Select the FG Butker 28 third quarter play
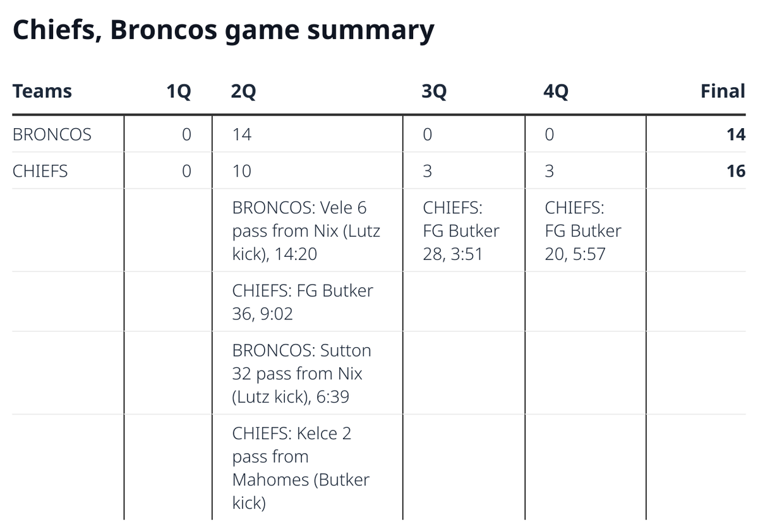Screen dimensions: 758x532 460,231
